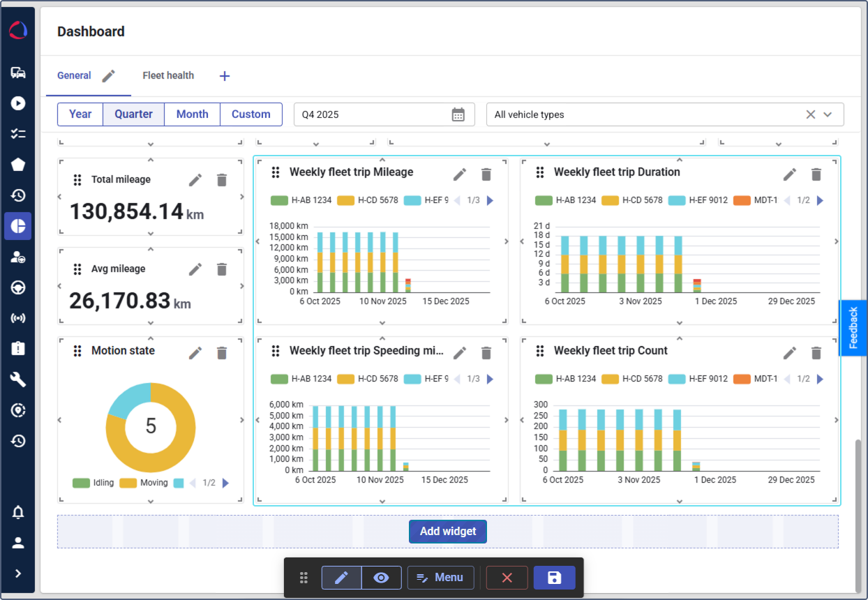This screenshot has height=600, width=868.
Task: Switch to the Fleet health tab
Action: (x=168, y=75)
